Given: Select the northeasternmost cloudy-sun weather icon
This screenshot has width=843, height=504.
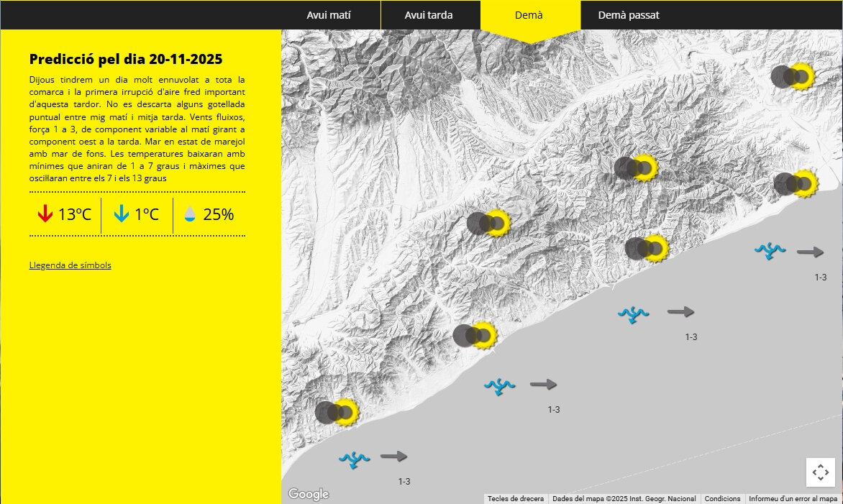Looking at the screenshot, I should point(792,76).
